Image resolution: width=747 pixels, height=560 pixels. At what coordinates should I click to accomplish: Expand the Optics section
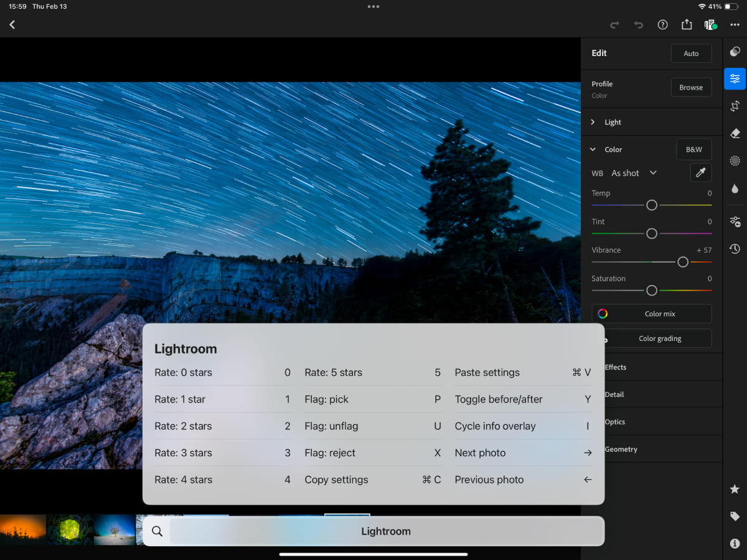663,422
